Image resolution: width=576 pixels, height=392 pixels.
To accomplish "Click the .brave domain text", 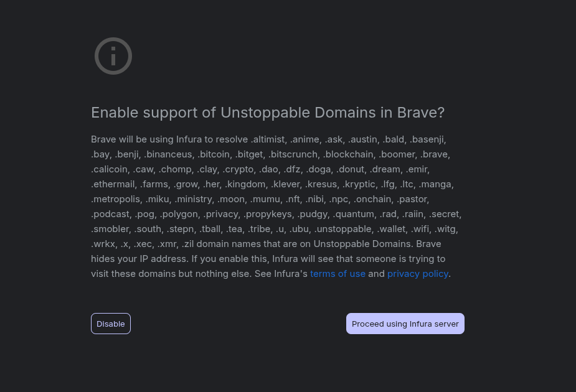I will tap(434, 154).
